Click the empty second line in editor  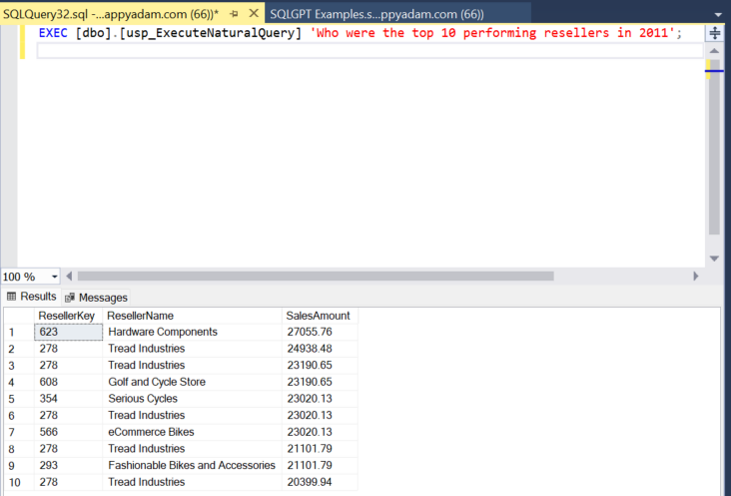[x=370, y=50]
